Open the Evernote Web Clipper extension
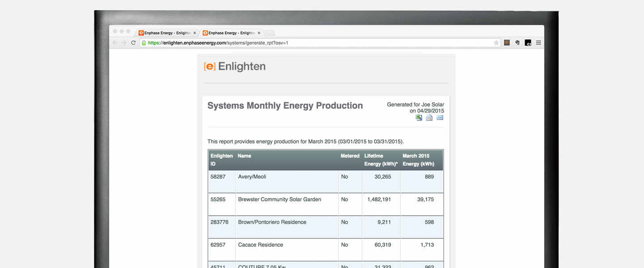Screen dimensions: 644x268 pyautogui.click(x=517, y=42)
